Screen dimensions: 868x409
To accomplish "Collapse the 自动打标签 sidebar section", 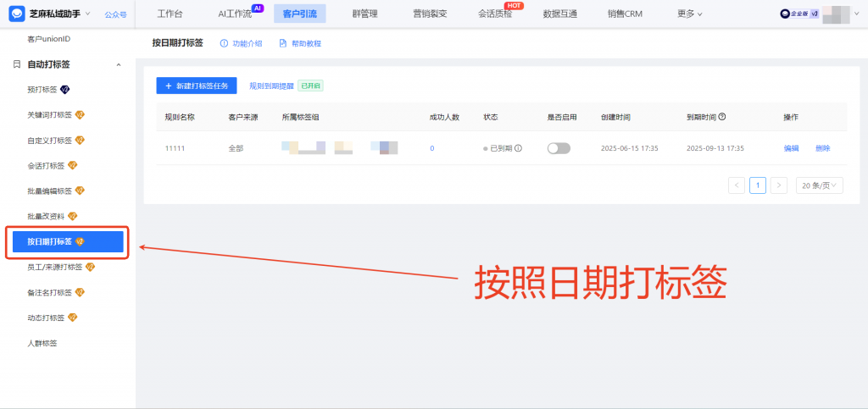I will [x=118, y=64].
